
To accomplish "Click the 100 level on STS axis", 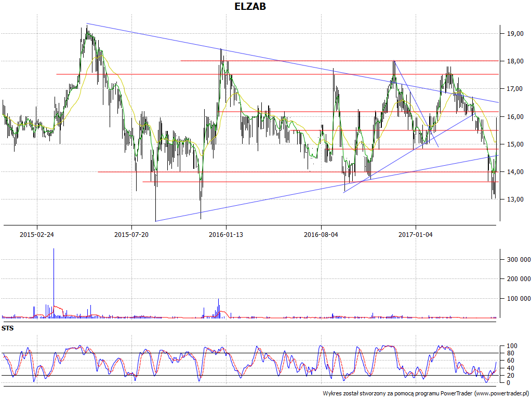I will (512, 346).
